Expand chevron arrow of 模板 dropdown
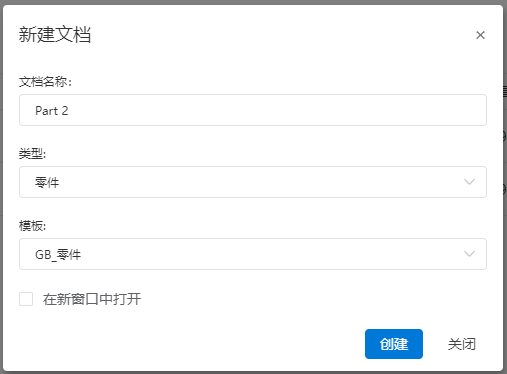Screen dimensions: 507x374 (469, 254)
